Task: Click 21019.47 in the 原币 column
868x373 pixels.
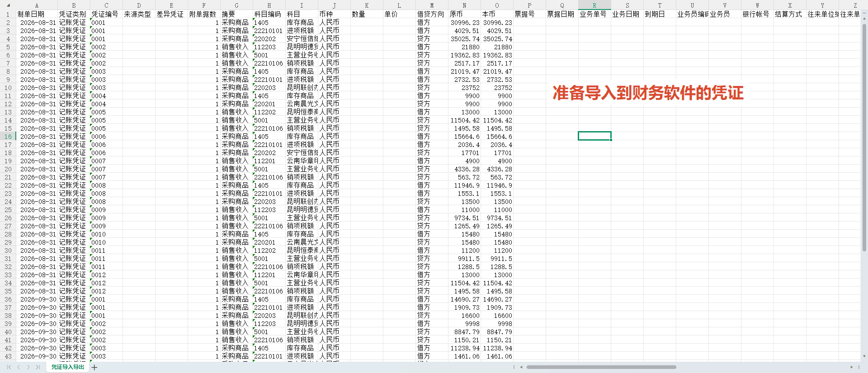Action: tap(464, 71)
